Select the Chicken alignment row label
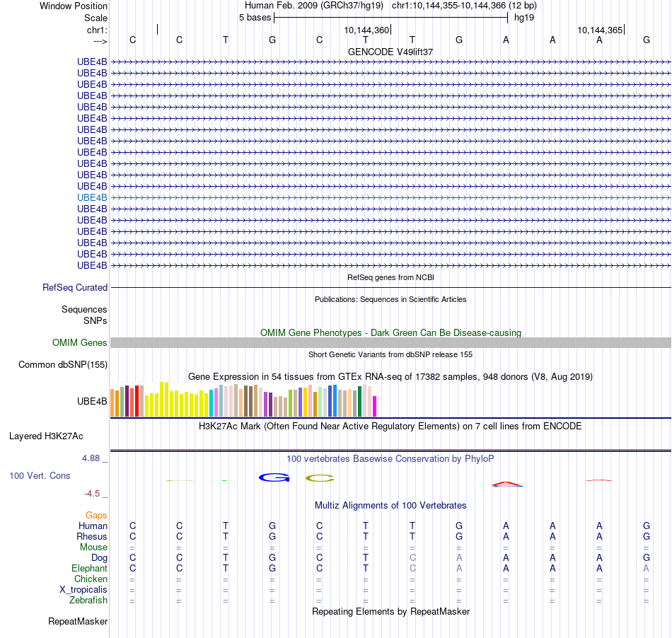This screenshot has height=638, width=672. tap(91, 579)
